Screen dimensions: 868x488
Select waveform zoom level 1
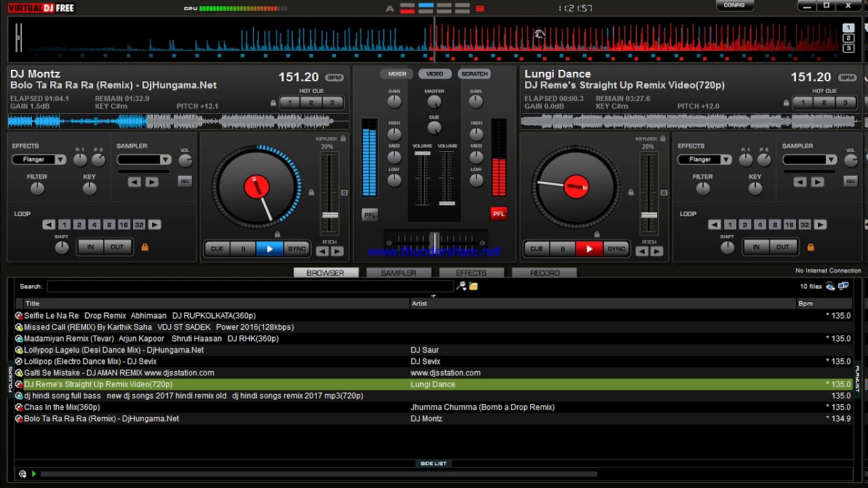848,28
